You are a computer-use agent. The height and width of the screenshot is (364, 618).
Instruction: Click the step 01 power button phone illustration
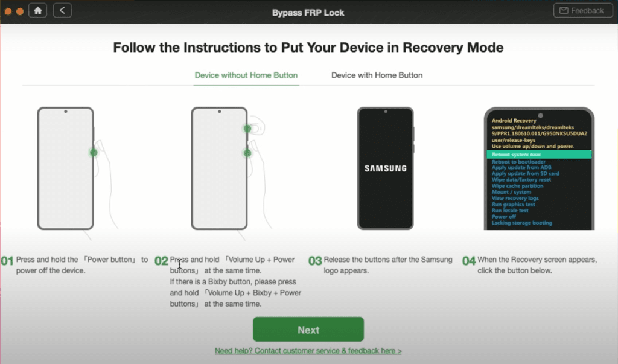[x=75, y=169]
